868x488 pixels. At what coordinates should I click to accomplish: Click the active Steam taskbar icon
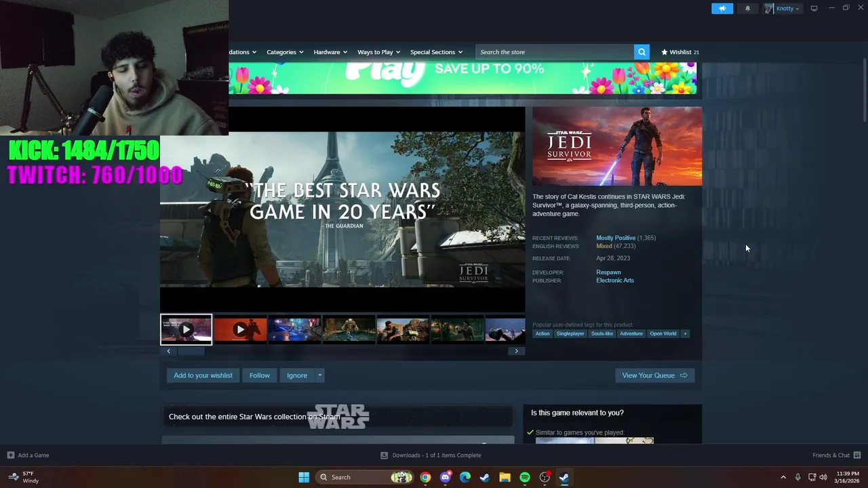(x=564, y=477)
